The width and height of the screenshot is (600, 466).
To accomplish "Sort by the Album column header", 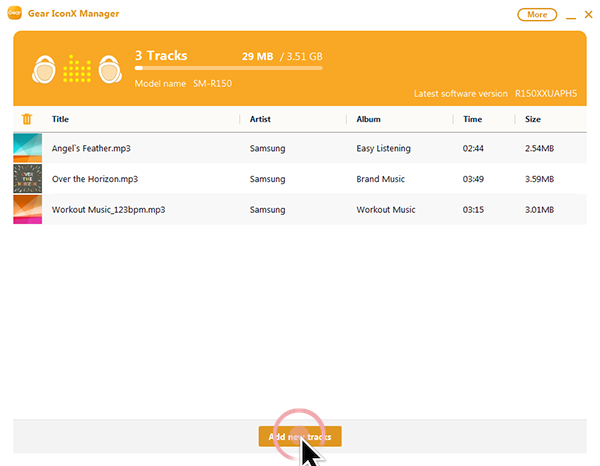I will [368, 119].
